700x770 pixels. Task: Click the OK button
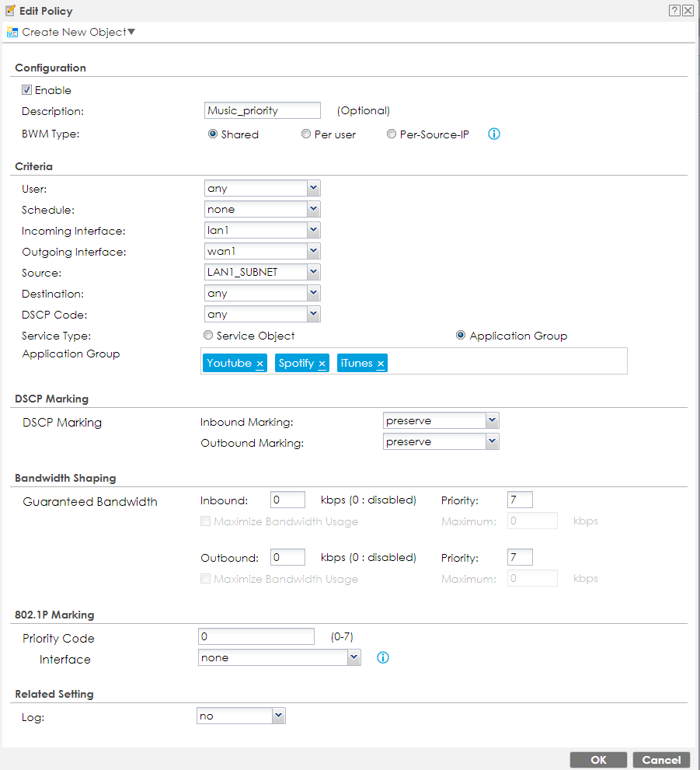598,760
